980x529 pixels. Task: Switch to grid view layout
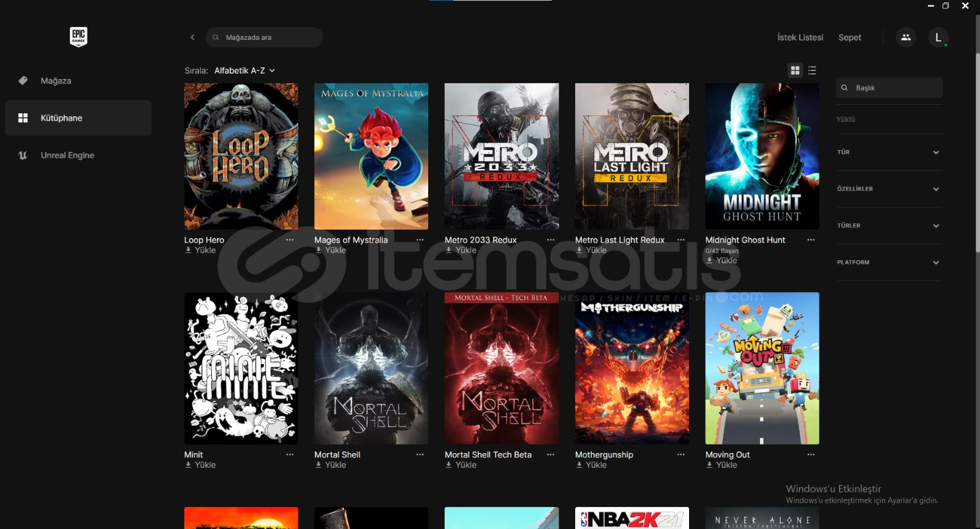(x=795, y=70)
